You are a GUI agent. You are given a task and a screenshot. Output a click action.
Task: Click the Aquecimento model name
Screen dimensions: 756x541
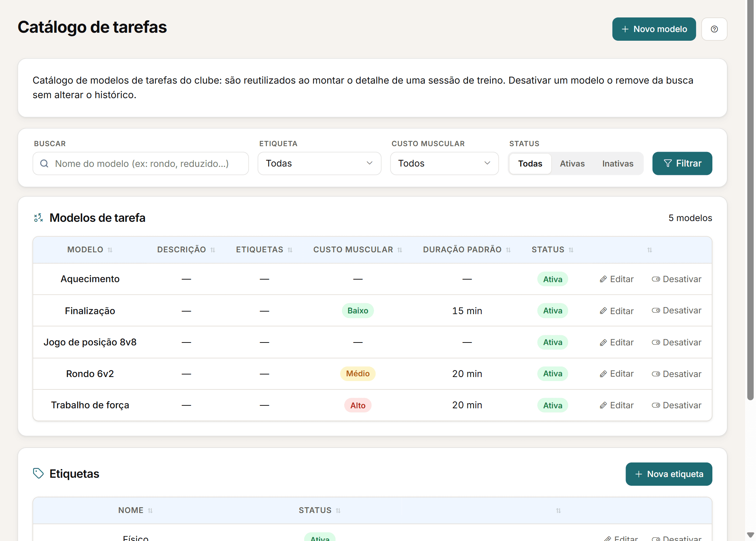(x=90, y=279)
